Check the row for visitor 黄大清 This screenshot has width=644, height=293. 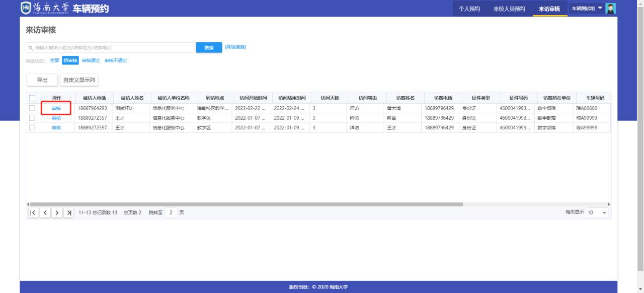point(33,108)
